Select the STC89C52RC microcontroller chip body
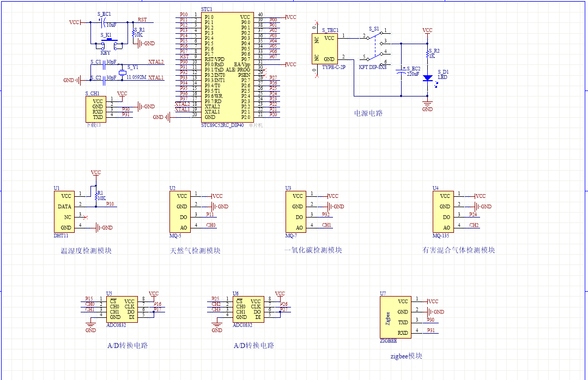The height and width of the screenshot is (380, 588). 226,67
